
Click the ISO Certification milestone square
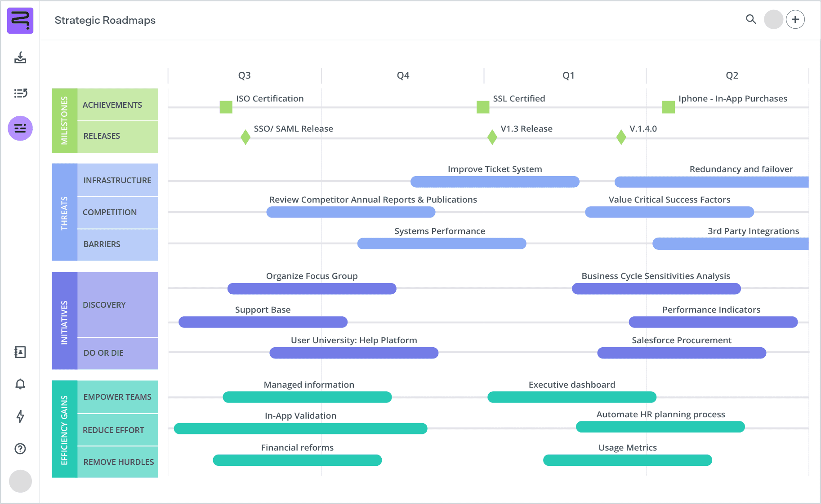tap(226, 107)
